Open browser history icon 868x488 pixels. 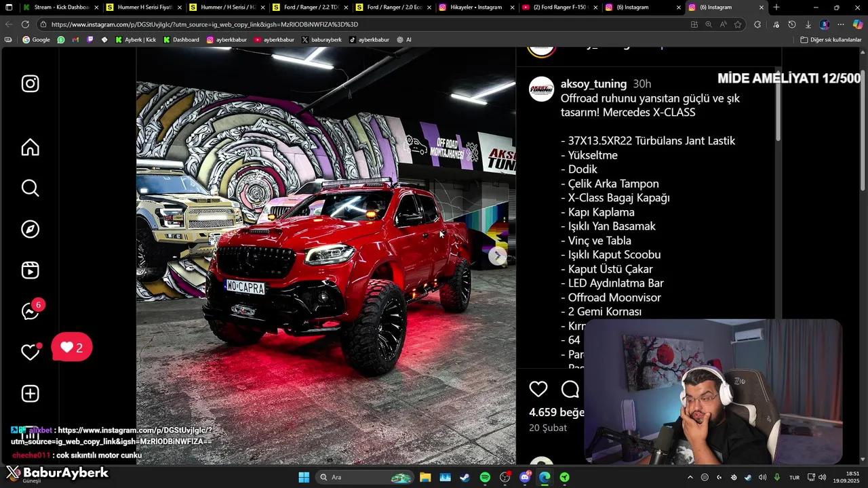(x=792, y=24)
